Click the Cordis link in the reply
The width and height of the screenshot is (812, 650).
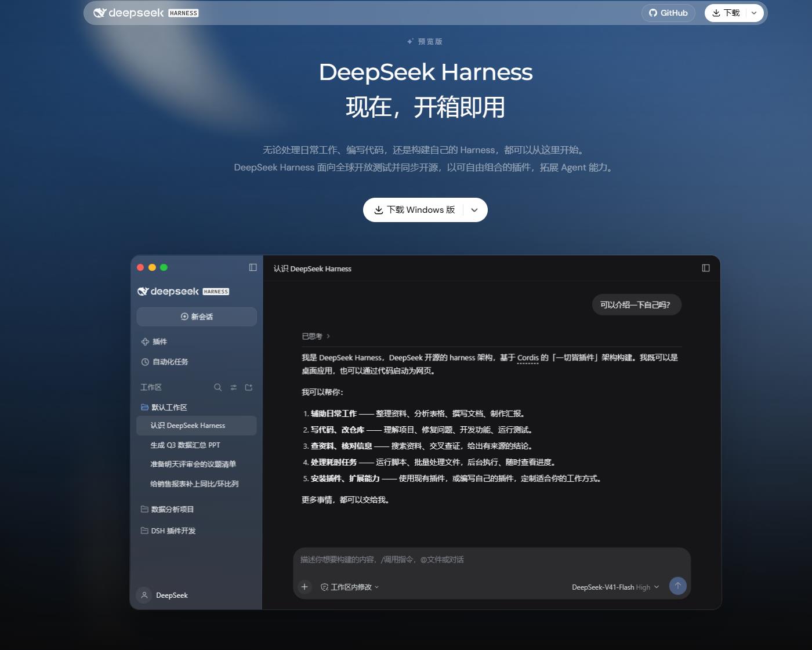coord(528,358)
